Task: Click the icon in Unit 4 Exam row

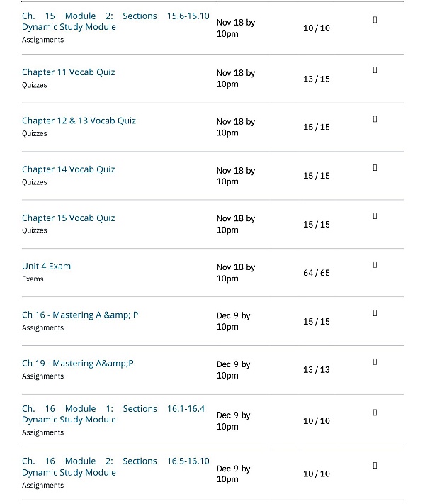Action: click(375, 264)
